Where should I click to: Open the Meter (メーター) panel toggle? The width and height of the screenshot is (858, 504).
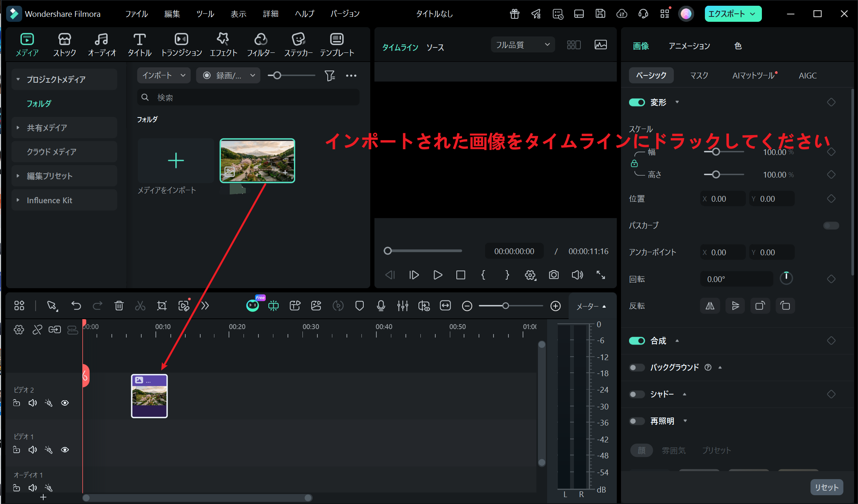(592, 306)
